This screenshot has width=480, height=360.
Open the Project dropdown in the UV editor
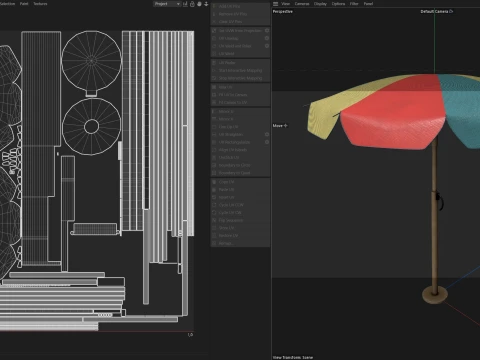click(x=167, y=4)
